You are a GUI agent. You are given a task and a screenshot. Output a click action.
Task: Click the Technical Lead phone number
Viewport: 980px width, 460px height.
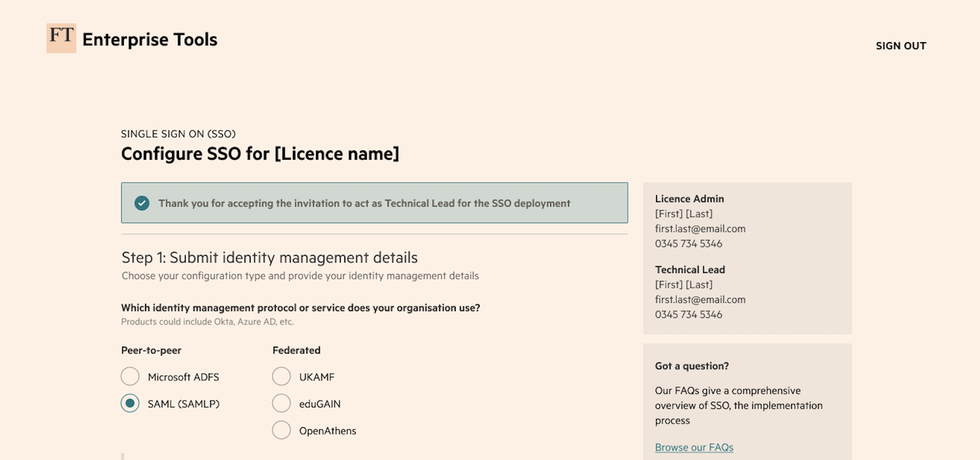(688, 314)
